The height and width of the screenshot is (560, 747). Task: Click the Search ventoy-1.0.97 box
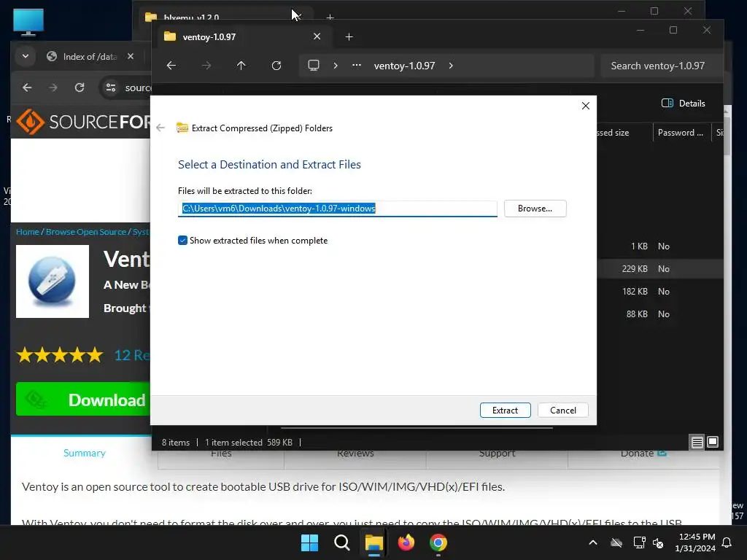tap(659, 66)
